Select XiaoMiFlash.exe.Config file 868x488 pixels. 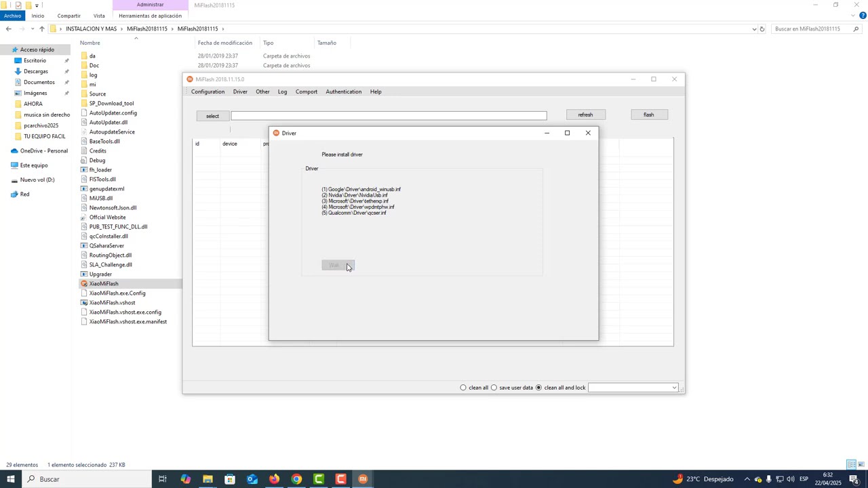[x=117, y=293]
